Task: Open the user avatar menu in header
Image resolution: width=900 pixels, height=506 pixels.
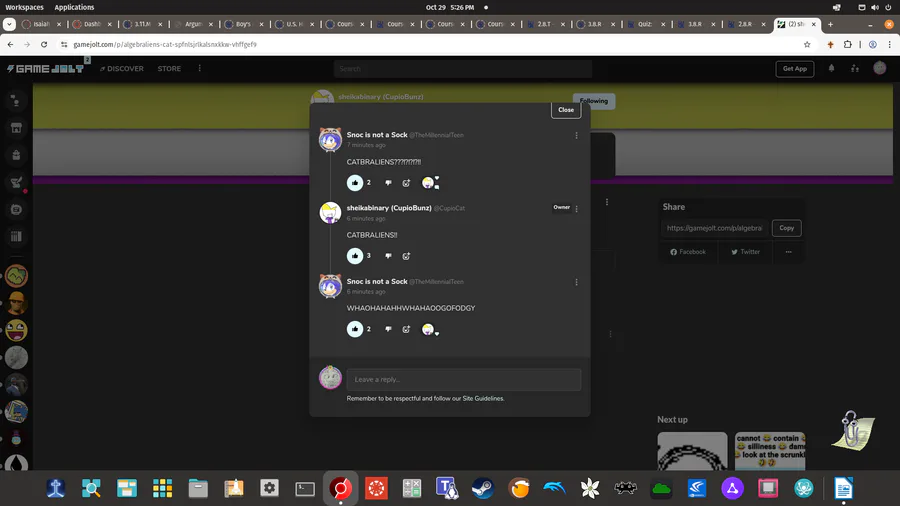Action: click(x=879, y=68)
